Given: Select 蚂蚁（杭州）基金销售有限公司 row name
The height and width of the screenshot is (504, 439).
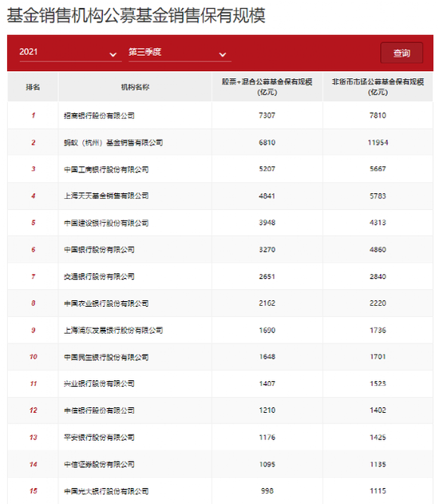Looking at the screenshot, I should [113, 142].
